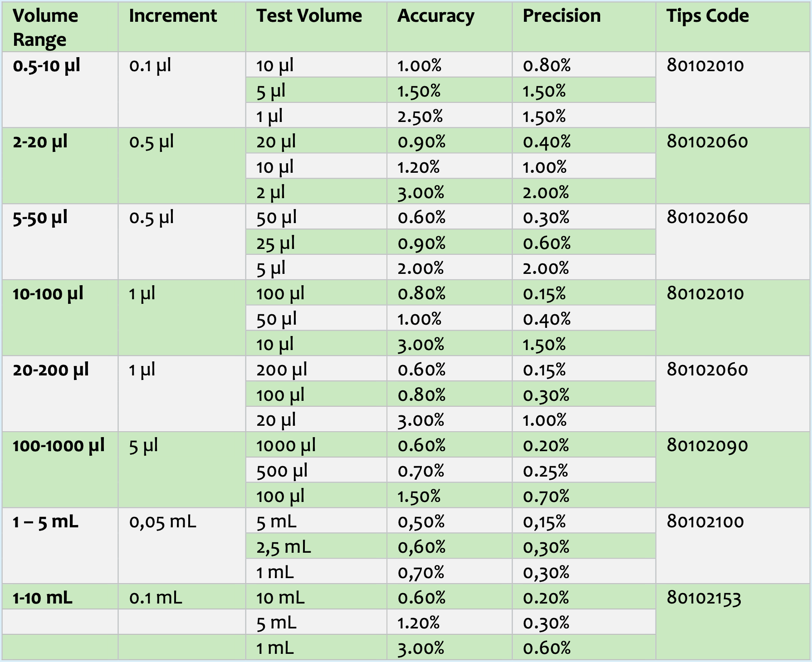Click the 1000 µl test volume cell
The image size is (812, 662).
click(316, 445)
